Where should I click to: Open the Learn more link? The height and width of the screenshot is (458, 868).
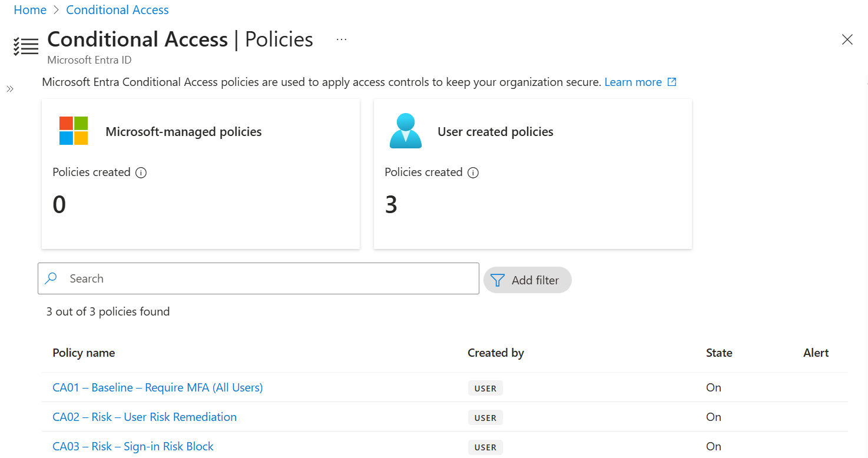633,82
